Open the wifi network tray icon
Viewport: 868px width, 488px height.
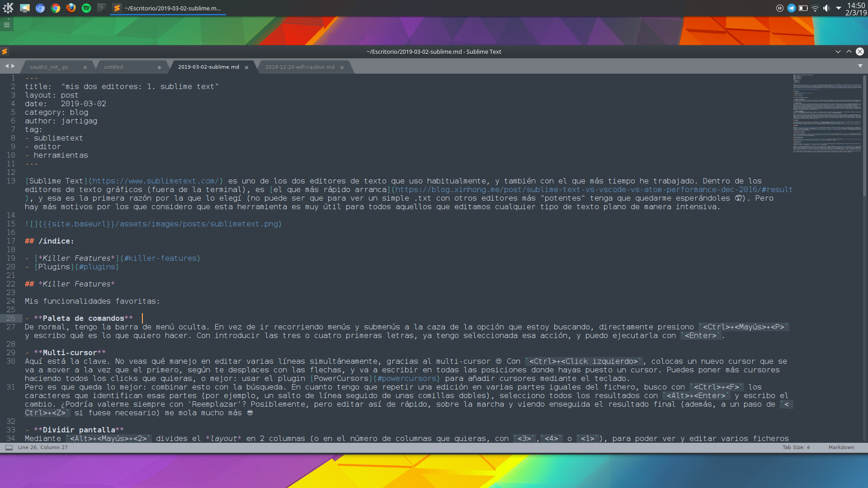(x=815, y=8)
